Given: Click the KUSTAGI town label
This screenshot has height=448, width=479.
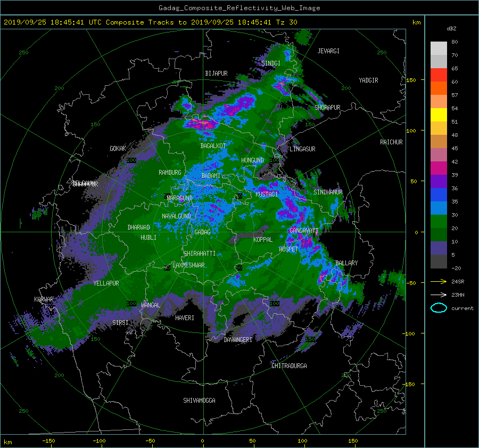Looking at the screenshot, I should tap(267, 194).
